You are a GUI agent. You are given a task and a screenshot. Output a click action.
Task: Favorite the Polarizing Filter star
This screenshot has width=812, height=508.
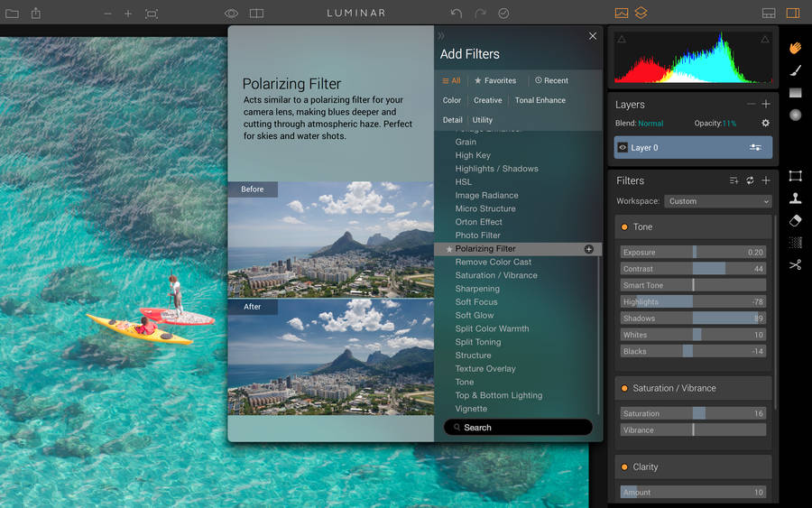[x=449, y=249]
